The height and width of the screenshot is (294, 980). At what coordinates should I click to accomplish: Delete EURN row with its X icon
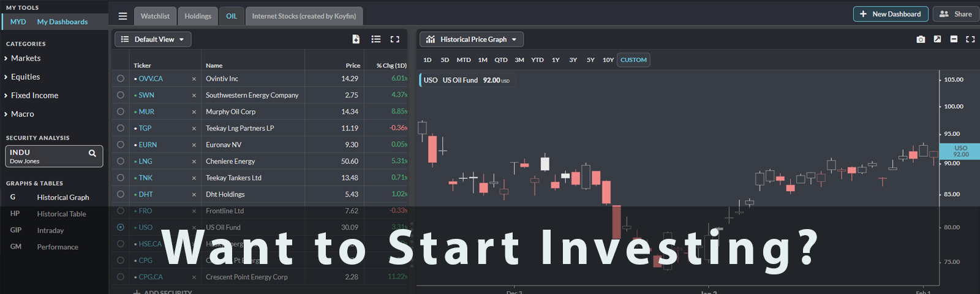pyautogui.click(x=194, y=145)
